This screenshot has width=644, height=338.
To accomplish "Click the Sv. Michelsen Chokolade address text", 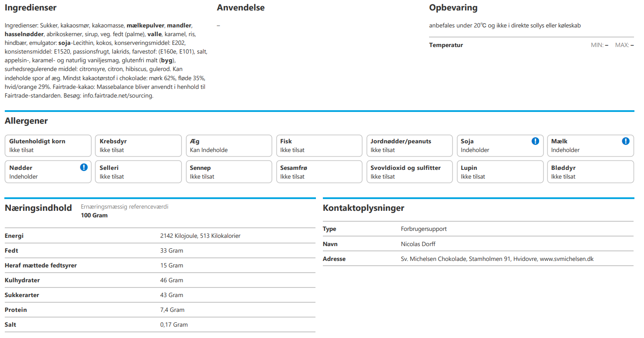I will (497, 259).
